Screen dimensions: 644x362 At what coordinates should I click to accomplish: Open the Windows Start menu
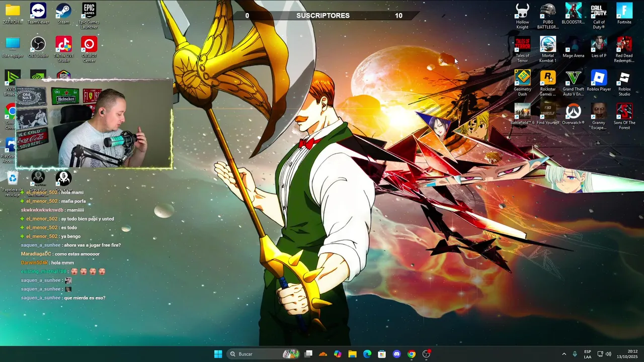pyautogui.click(x=218, y=354)
